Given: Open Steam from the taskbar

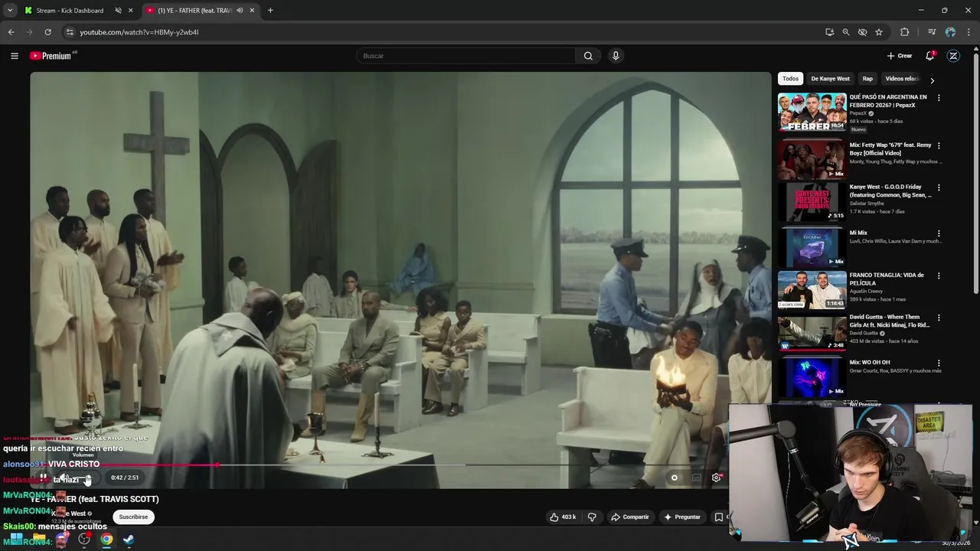Looking at the screenshot, I should 129,540.
